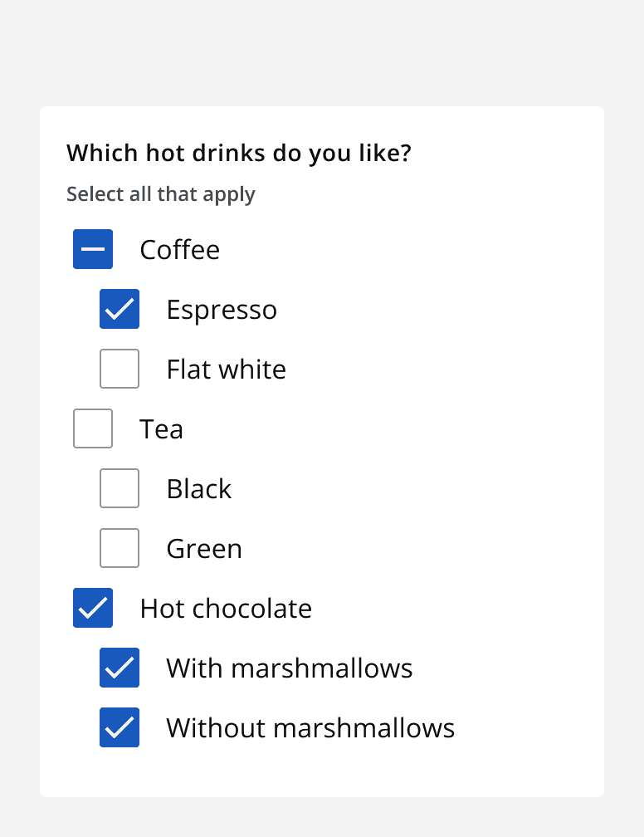Click the Select all that apply text
The width and height of the screenshot is (644, 837).
coord(161,193)
